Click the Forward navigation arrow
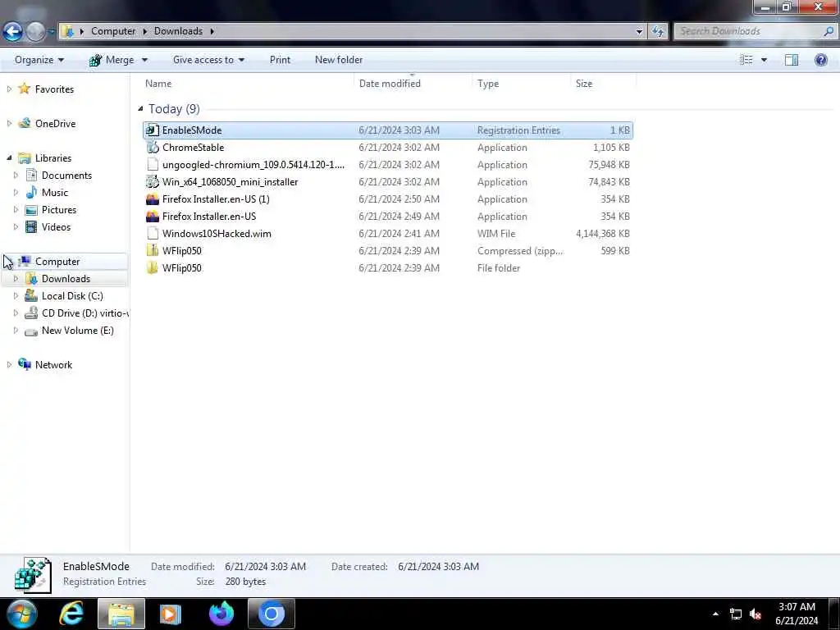840x630 pixels. coord(35,32)
